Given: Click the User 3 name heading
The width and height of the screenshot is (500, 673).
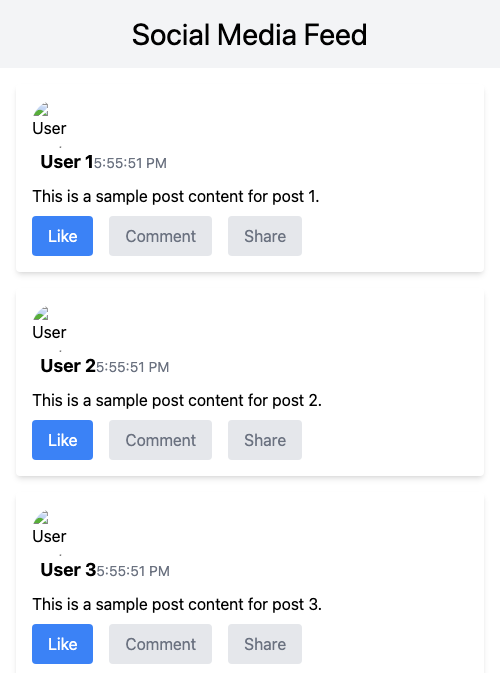Looking at the screenshot, I should tap(68, 570).
